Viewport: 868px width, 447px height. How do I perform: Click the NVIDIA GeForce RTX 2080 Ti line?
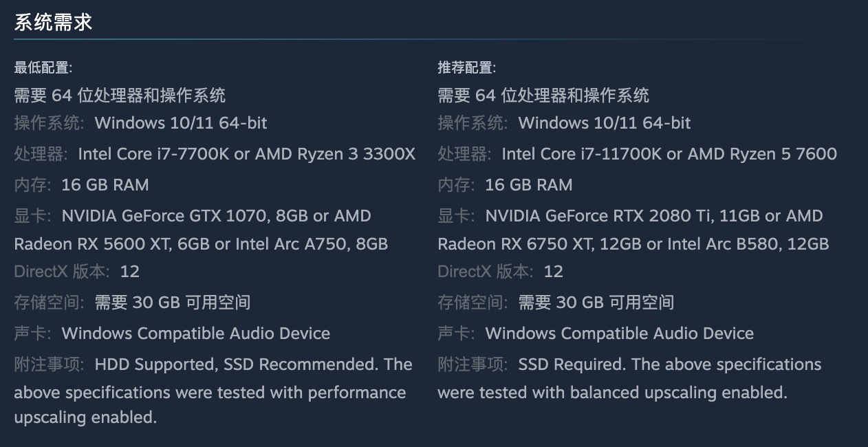click(653, 216)
